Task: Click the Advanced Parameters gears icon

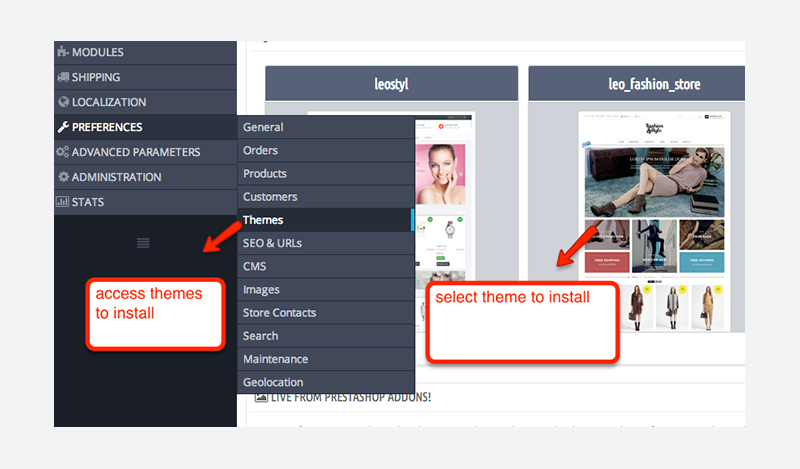Action: click(62, 152)
